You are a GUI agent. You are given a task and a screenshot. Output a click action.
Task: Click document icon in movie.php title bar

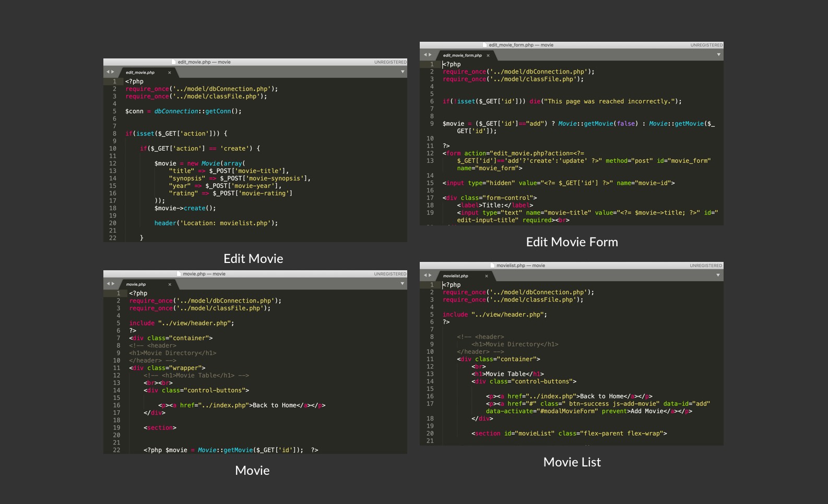[x=180, y=274]
